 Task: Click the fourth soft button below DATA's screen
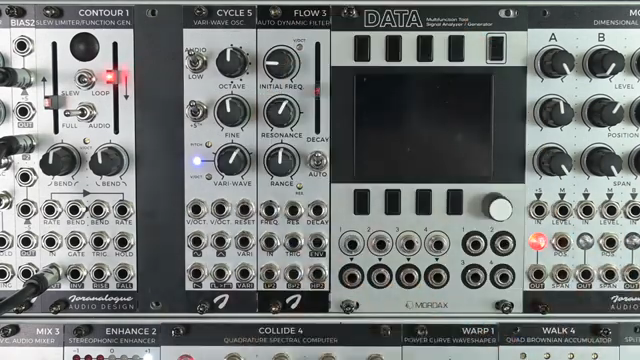coord(455,202)
